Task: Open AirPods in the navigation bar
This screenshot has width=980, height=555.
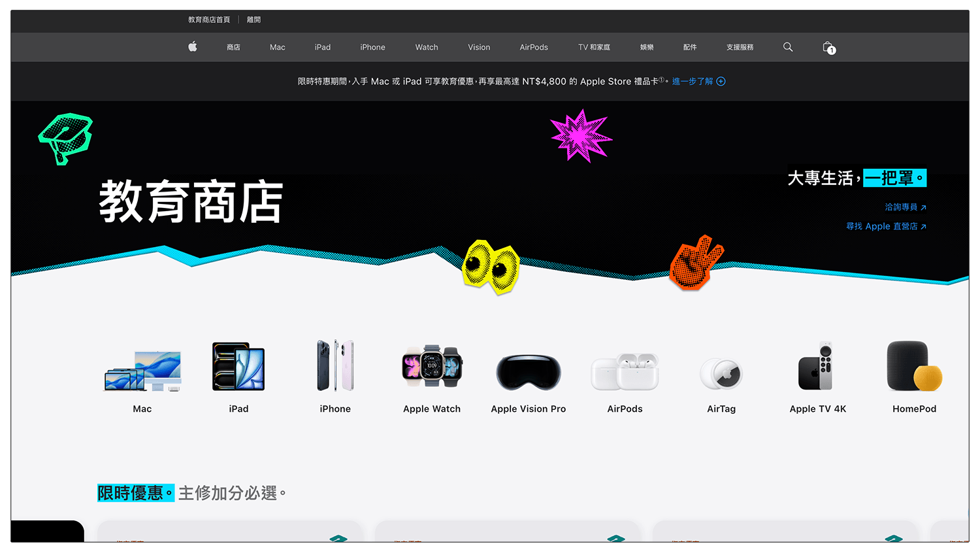Action: pos(534,47)
